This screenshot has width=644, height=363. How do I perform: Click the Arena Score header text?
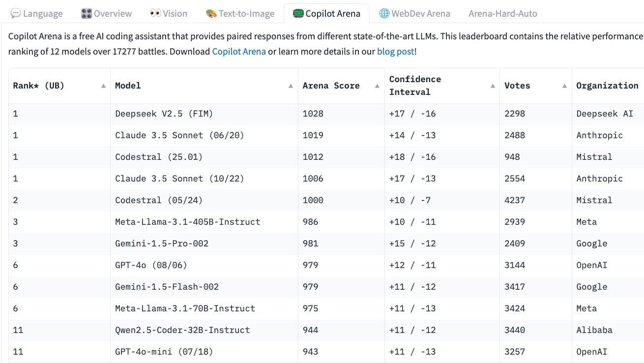(x=331, y=86)
